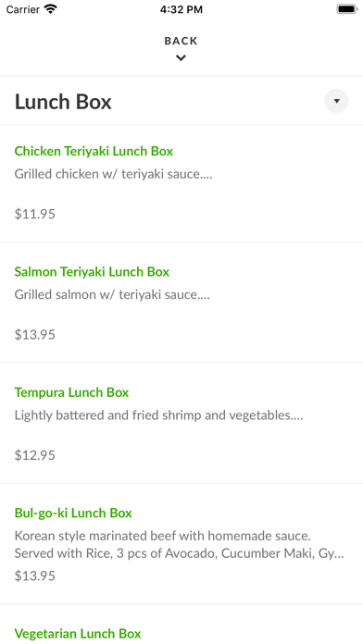Tap Grilled chicken w/ teriyaki sauce description
363x644 pixels.
coord(114,174)
